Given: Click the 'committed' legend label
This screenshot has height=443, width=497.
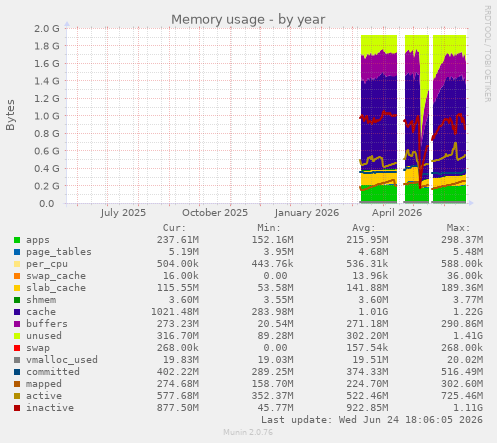Looking at the screenshot, I should tap(53, 372).
